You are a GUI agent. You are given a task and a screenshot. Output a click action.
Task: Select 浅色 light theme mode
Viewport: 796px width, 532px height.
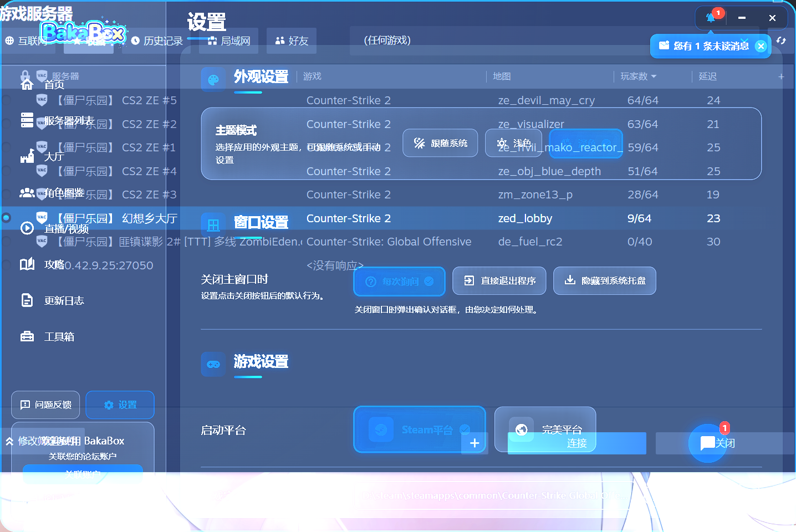click(x=513, y=143)
